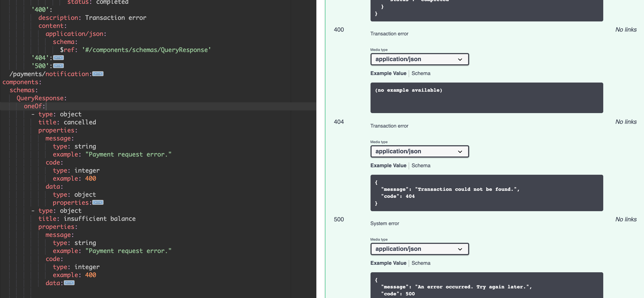The width and height of the screenshot is (644, 298).
Task: Select Example Value tab of 500 response
Action: click(388, 263)
